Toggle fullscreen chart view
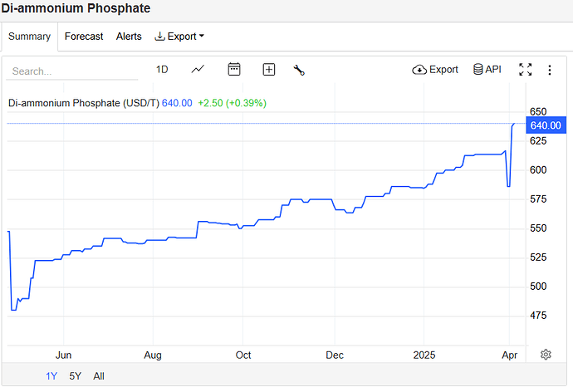This screenshot has width=573, height=392. pyautogui.click(x=525, y=70)
